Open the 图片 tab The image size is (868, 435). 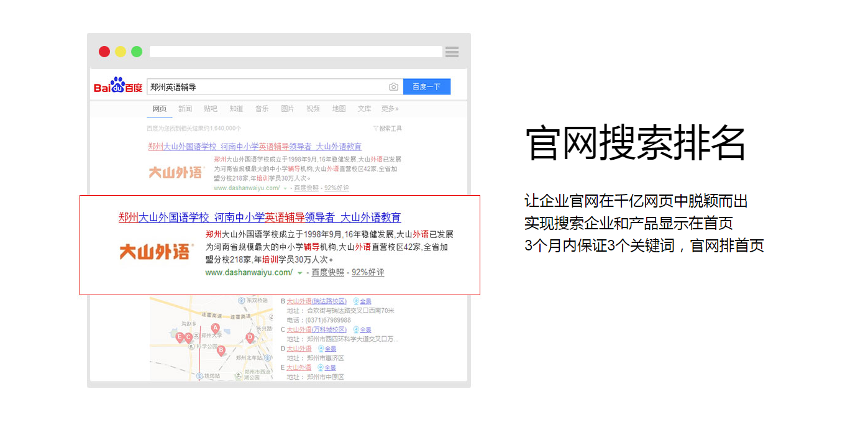[287, 109]
